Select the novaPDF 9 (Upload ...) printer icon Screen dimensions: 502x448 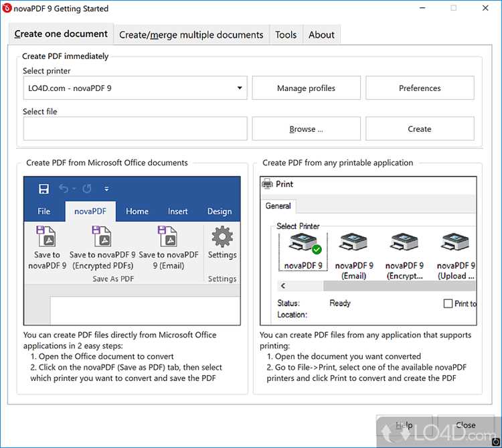(455, 242)
